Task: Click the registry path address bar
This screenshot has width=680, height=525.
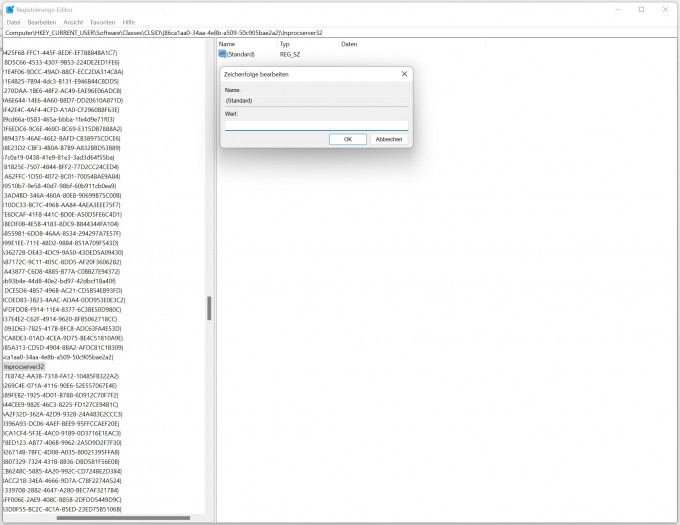Action: pyautogui.click(x=340, y=33)
